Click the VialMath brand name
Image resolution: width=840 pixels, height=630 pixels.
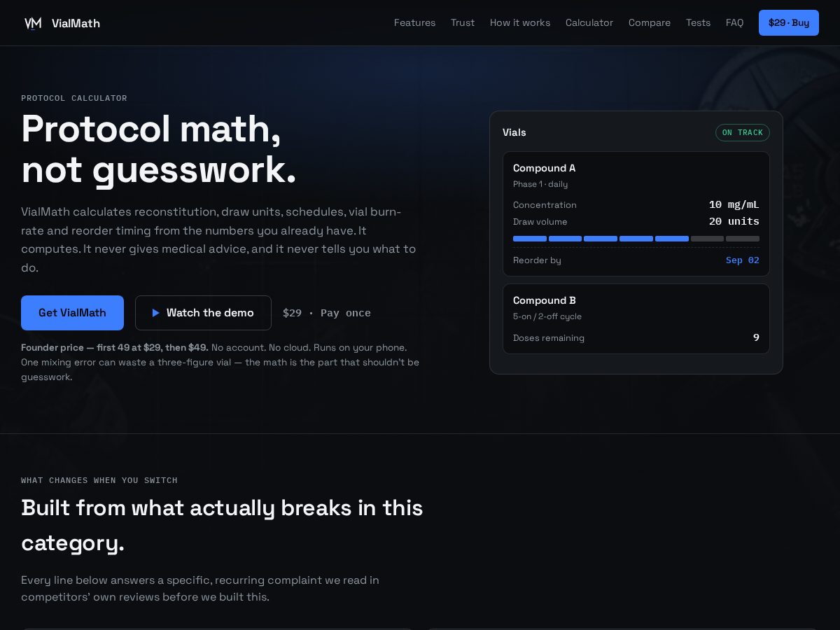76,23
